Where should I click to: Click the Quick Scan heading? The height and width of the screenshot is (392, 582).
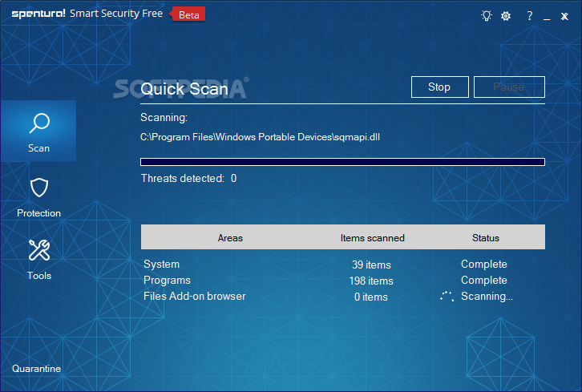(x=184, y=89)
